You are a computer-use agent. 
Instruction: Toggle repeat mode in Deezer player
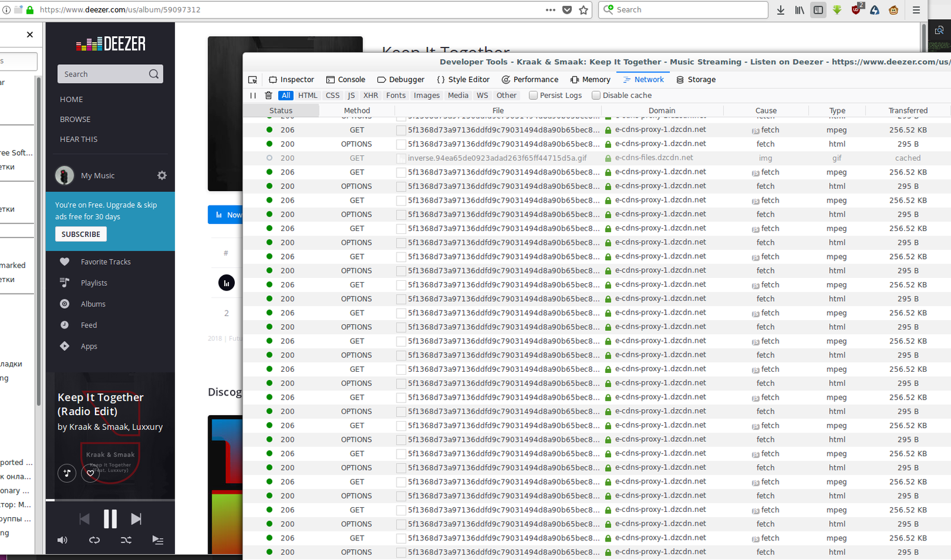[x=95, y=540]
